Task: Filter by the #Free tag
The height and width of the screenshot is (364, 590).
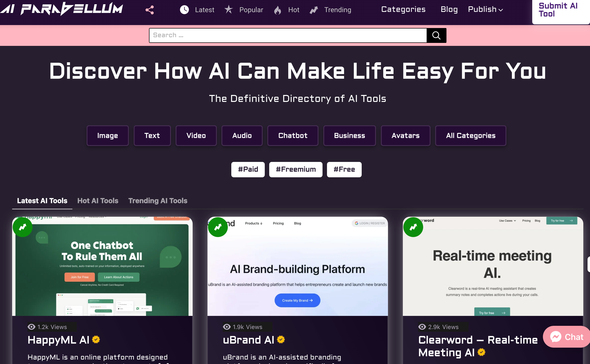Action: point(344,169)
